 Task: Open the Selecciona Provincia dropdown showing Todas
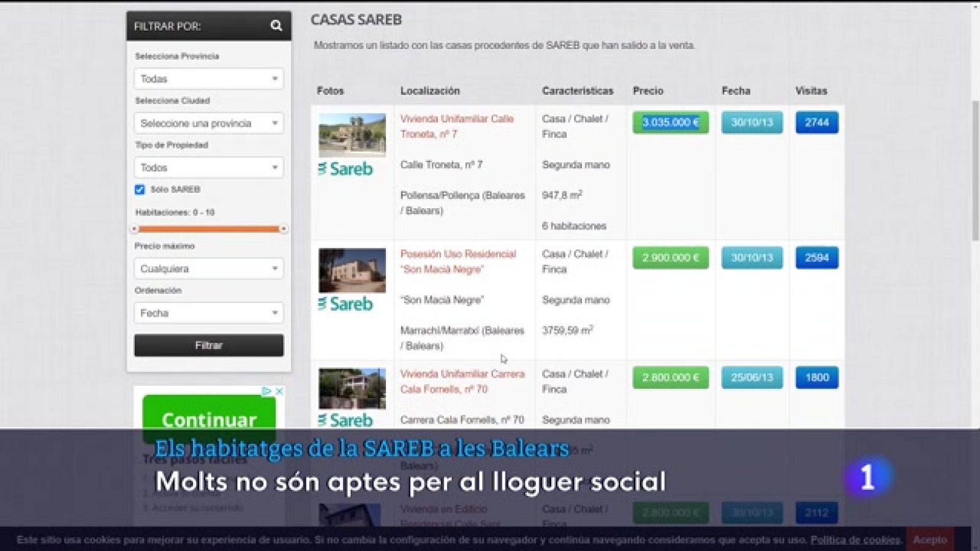pos(208,78)
